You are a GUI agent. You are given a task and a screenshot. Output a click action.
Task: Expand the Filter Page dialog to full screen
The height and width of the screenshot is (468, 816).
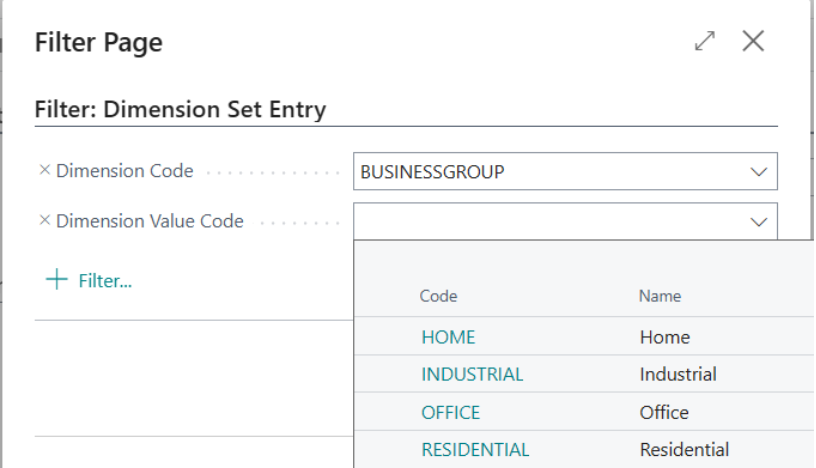[x=705, y=41]
